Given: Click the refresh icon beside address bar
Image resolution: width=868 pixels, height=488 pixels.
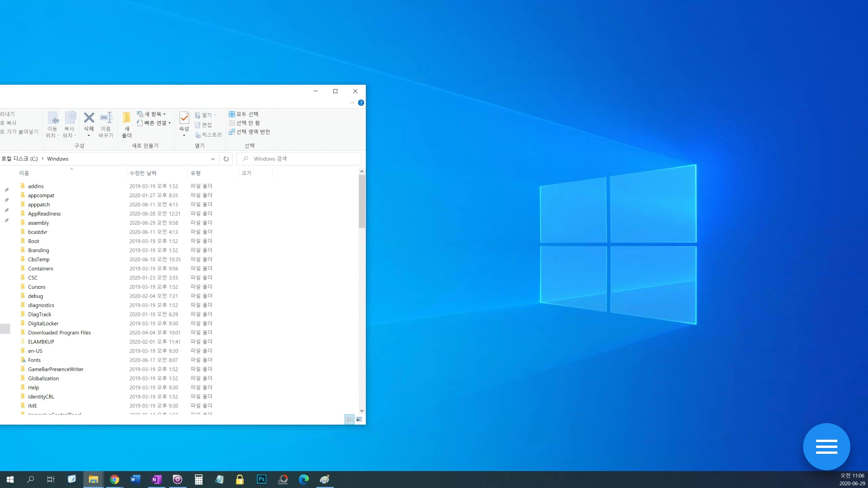Looking at the screenshot, I should (226, 159).
